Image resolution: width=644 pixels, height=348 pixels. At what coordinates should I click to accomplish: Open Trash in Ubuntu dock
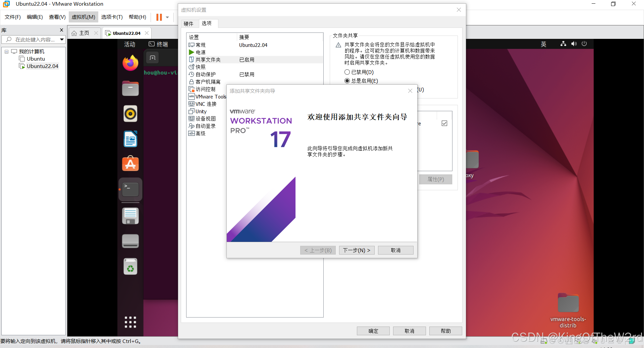130,266
